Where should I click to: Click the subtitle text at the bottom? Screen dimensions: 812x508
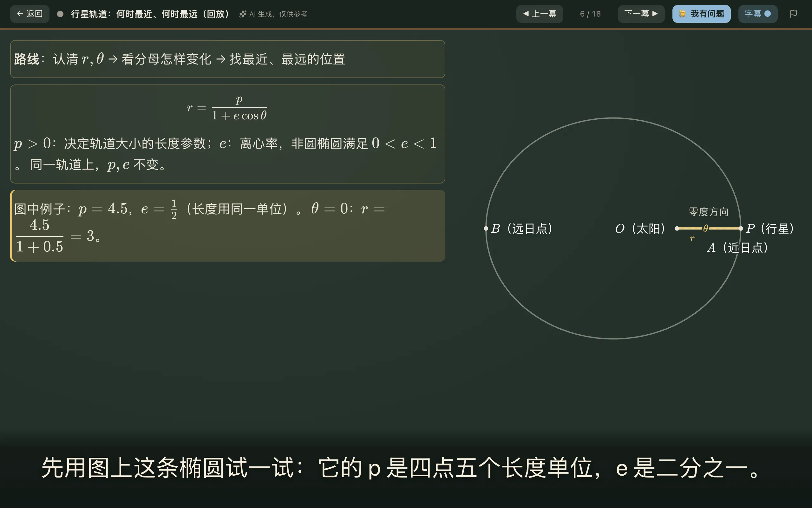tap(402, 468)
